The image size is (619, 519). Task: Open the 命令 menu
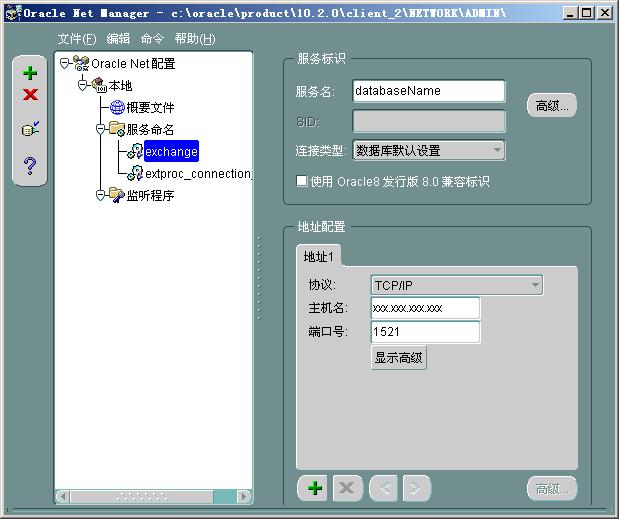pos(152,39)
